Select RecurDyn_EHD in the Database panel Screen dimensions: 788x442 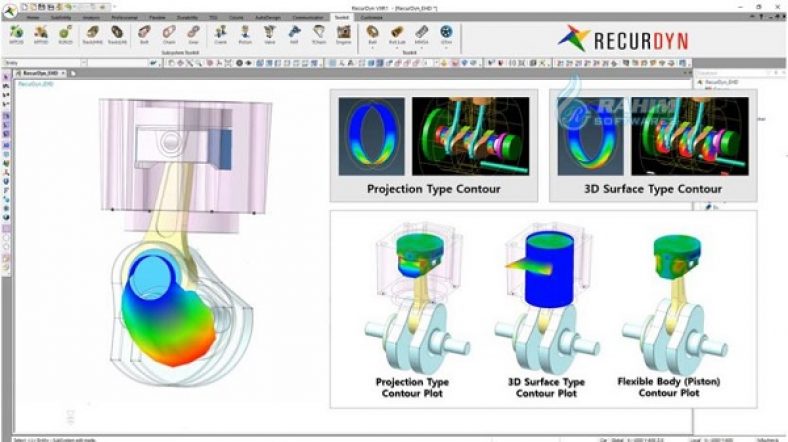click(722, 82)
